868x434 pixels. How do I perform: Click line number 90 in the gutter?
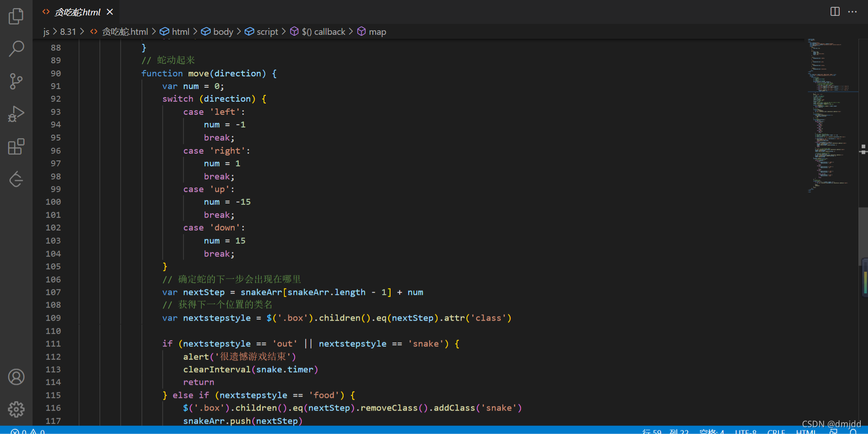56,73
